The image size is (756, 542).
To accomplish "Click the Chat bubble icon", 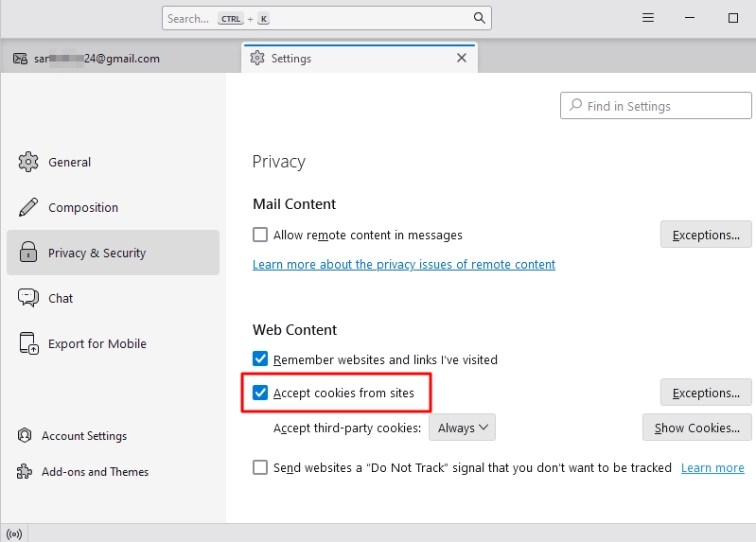I will [28, 298].
